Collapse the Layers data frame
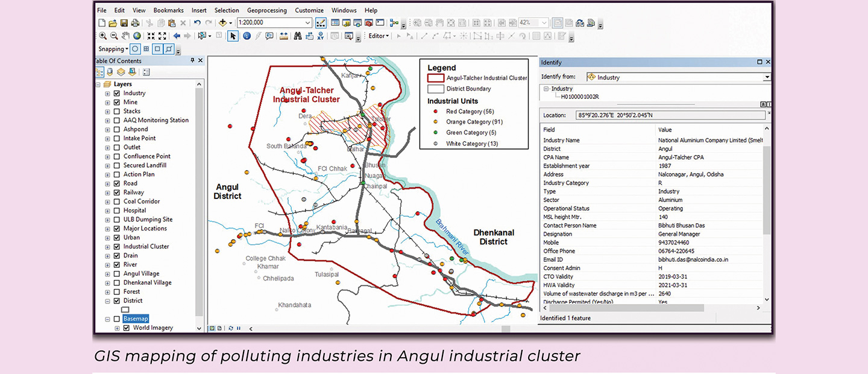The image size is (868, 374). point(99,84)
